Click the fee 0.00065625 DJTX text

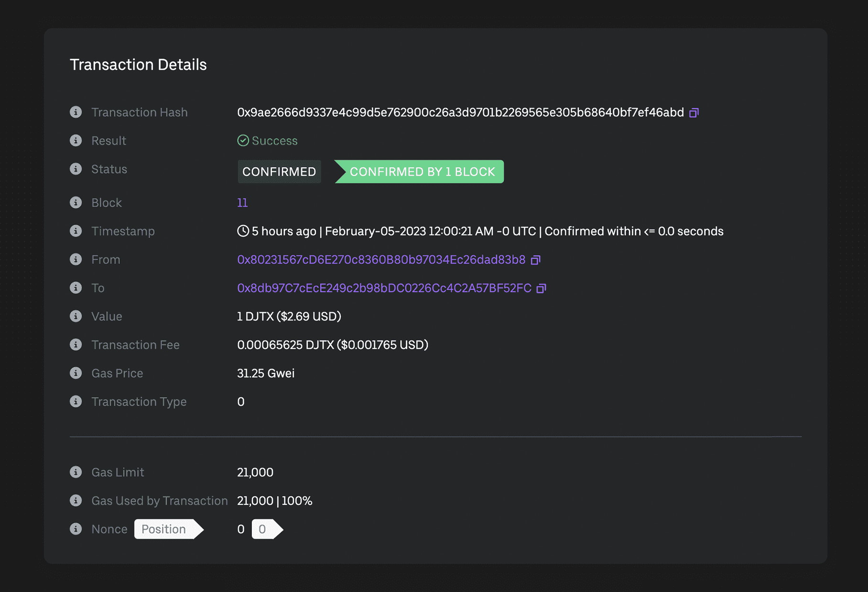[x=333, y=345]
